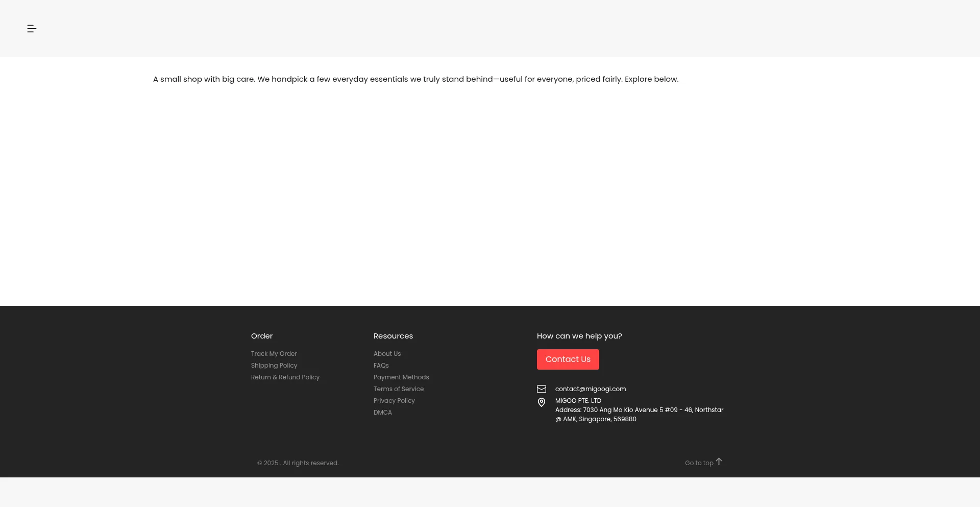Open the Track My Order link
Viewport: 980px width, 507px height.
[274, 354]
